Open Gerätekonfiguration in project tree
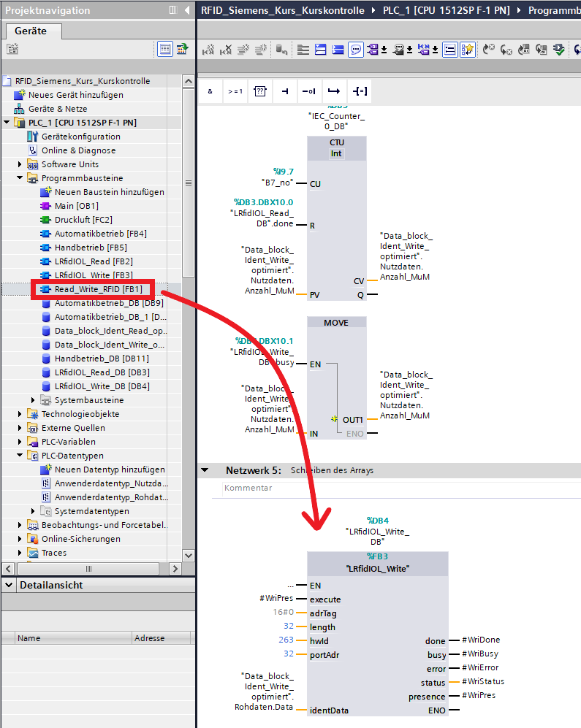Screen dimensions: 581x728 tap(80, 137)
